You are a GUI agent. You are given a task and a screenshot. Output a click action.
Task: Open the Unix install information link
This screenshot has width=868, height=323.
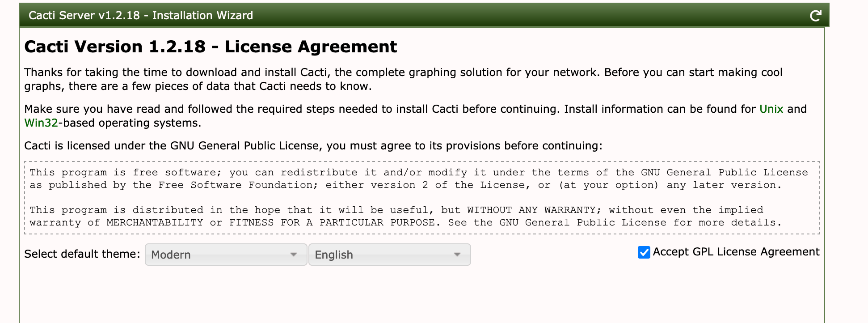(x=771, y=109)
